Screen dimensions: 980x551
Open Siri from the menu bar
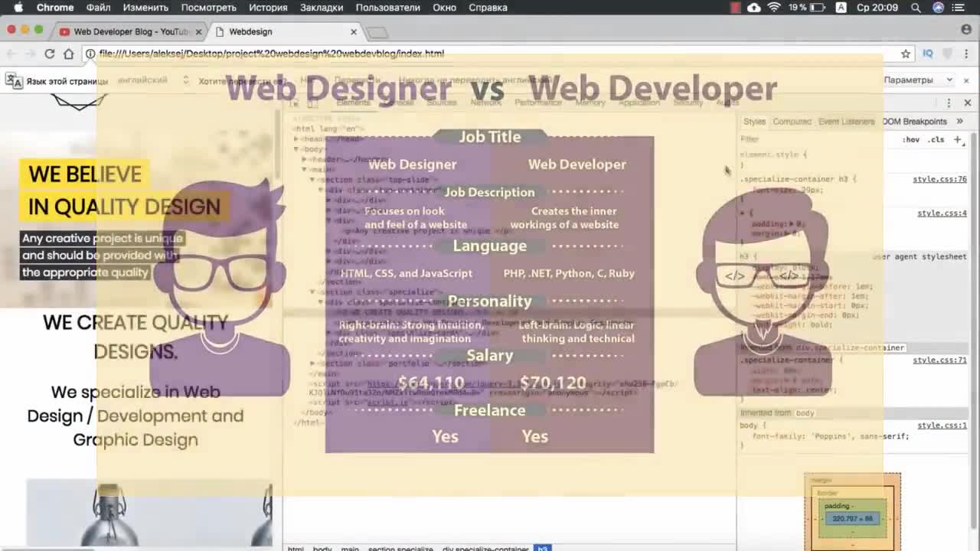click(x=938, y=8)
